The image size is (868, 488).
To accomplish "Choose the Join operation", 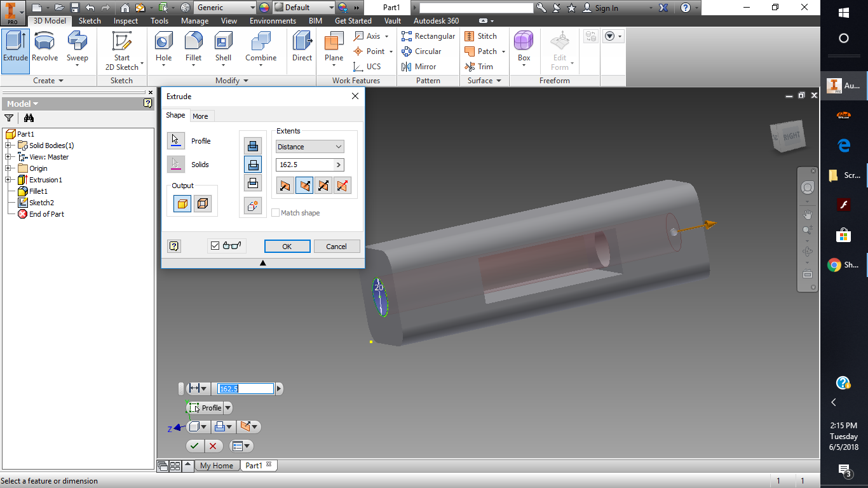I will point(253,146).
